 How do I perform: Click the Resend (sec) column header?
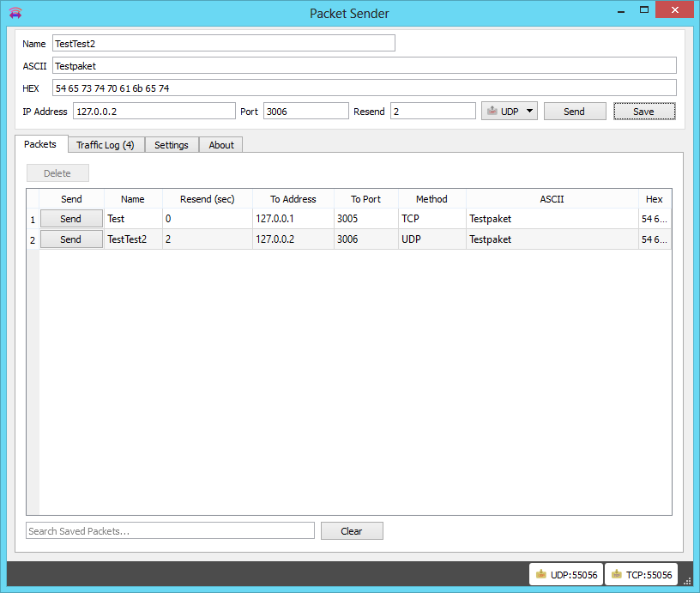(208, 199)
